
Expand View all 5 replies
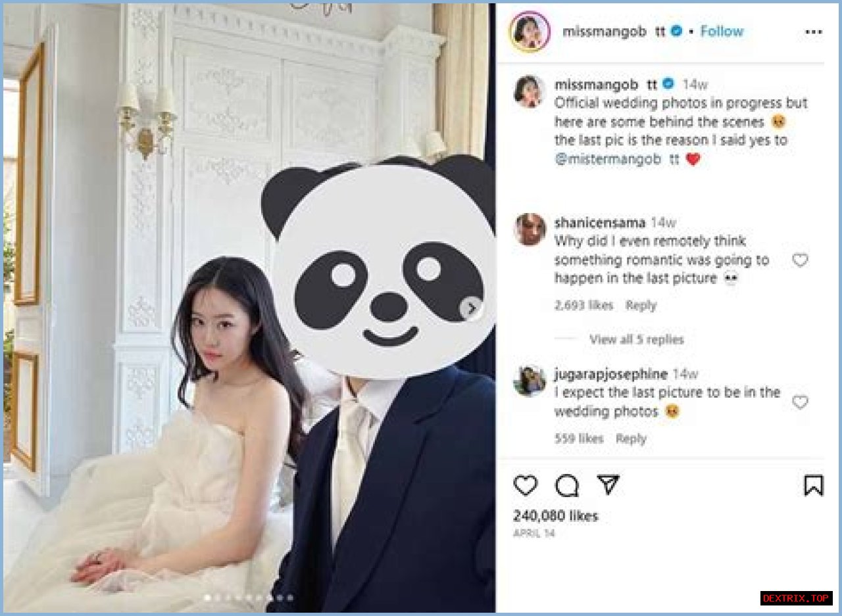pos(636,339)
